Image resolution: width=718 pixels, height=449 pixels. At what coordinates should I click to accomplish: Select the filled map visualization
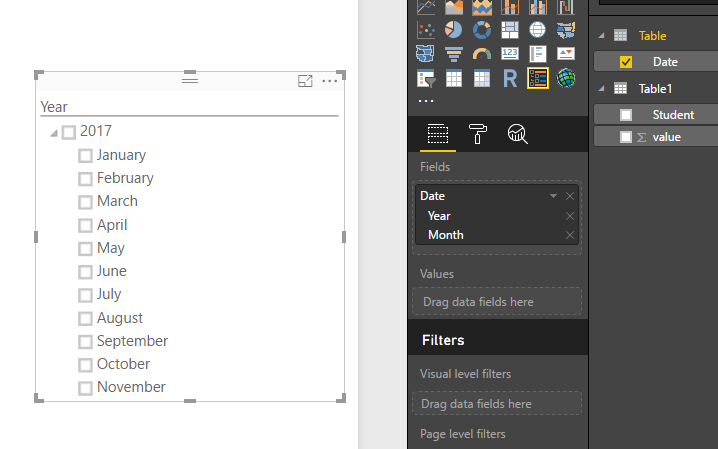tap(566, 30)
